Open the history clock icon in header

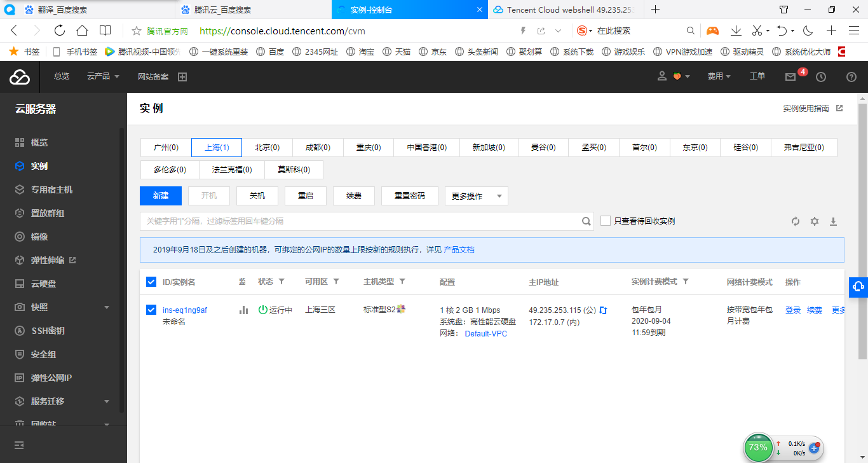pyautogui.click(x=821, y=77)
